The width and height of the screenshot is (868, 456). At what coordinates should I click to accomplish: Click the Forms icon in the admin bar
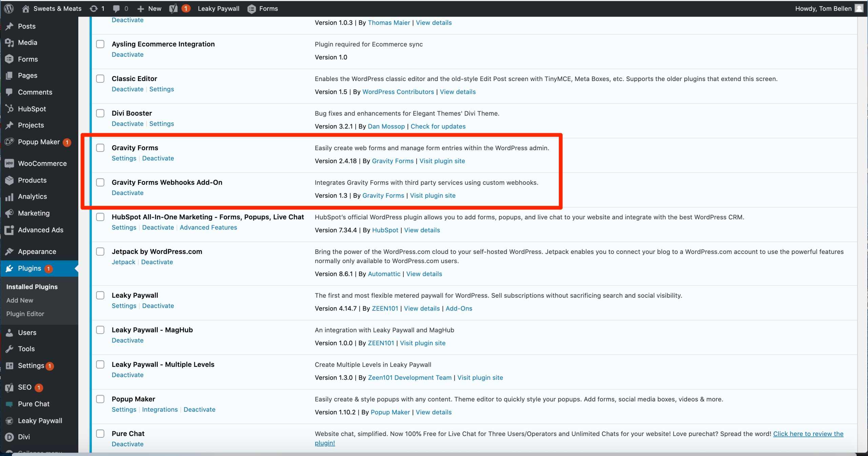pos(252,9)
